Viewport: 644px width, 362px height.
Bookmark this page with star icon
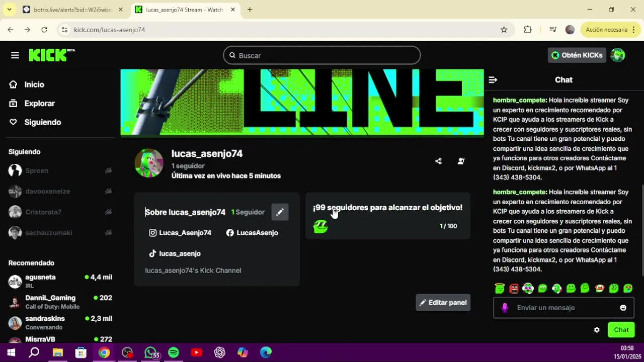pos(504,30)
